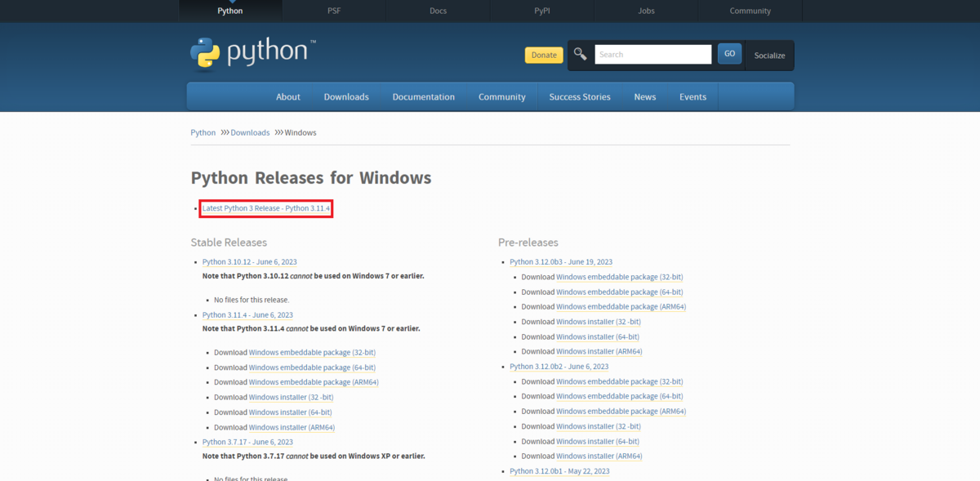This screenshot has width=980, height=481.
Task: Download 3.12.0b2 Windows installer (32-bit)
Action: pyautogui.click(x=599, y=426)
